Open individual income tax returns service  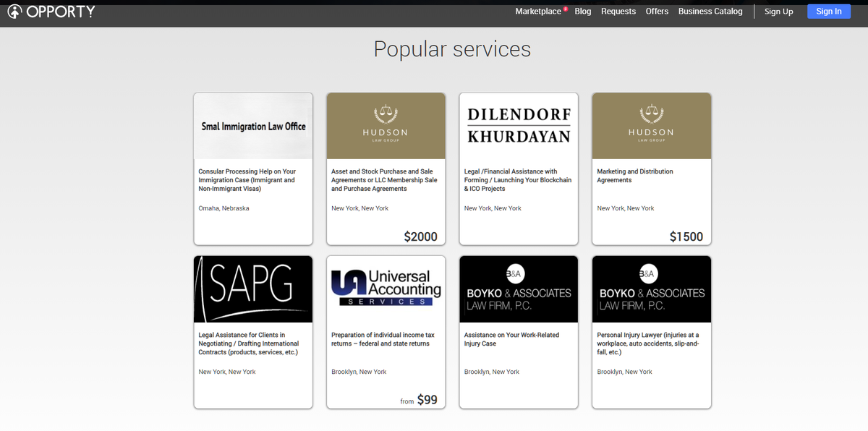[x=383, y=339]
